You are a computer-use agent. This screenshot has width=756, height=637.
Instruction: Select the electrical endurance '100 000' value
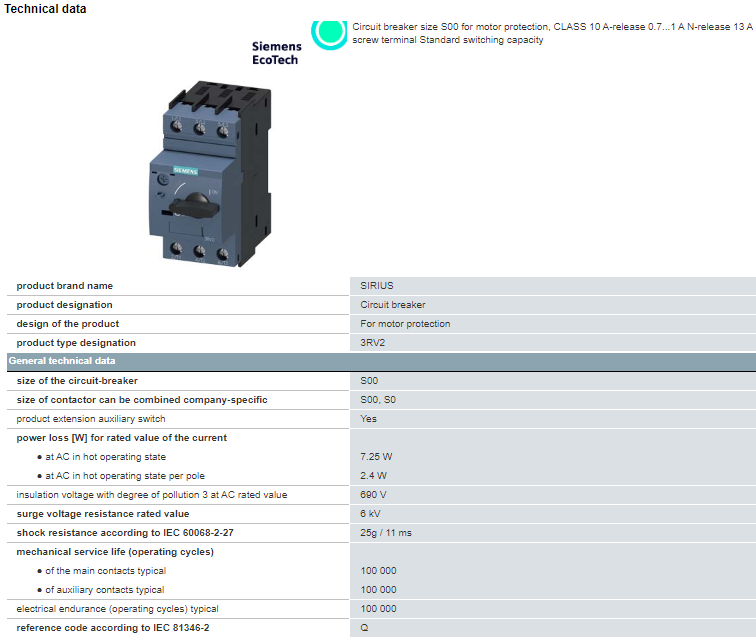pyautogui.click(x=378, y=609)
